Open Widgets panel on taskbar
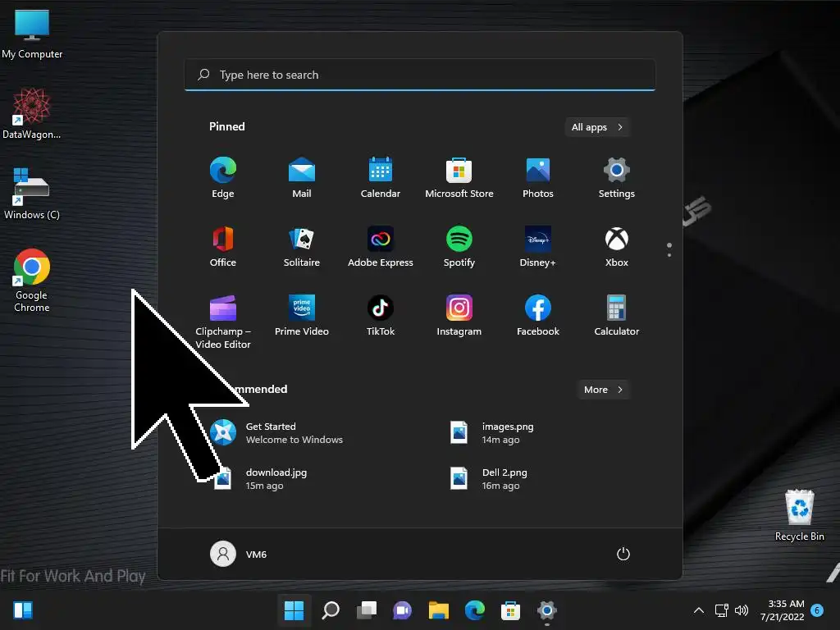 point(23,610)
